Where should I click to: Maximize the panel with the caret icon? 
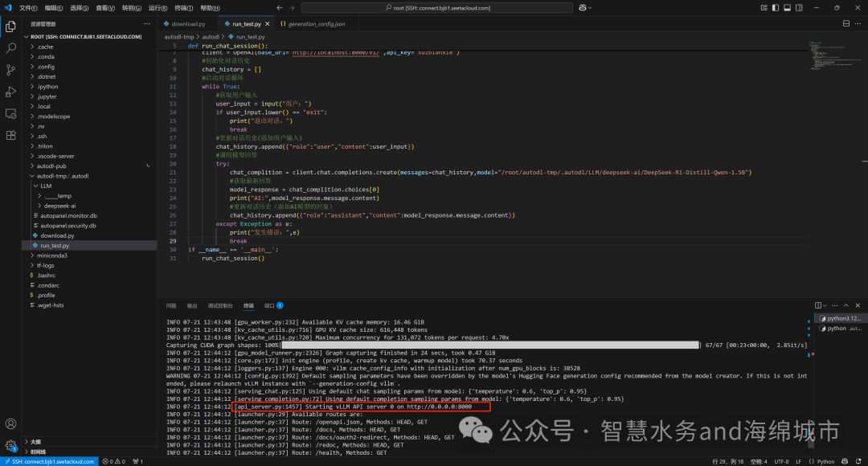845,305
